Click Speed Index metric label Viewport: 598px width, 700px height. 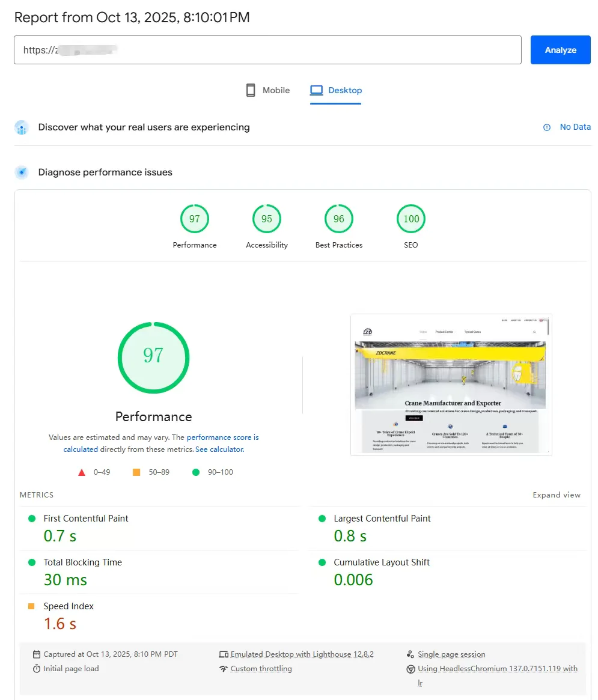[x=69, y=606]
